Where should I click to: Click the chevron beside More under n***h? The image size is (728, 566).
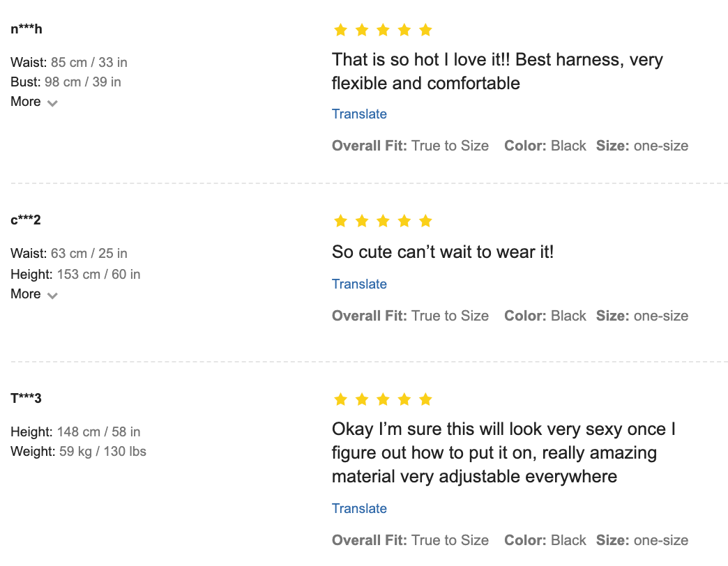point(52,103)
